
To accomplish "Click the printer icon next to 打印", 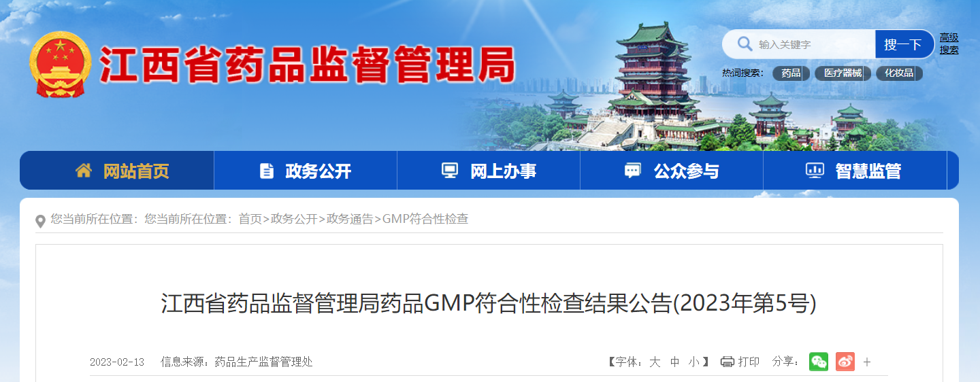I will click(728, 362).
